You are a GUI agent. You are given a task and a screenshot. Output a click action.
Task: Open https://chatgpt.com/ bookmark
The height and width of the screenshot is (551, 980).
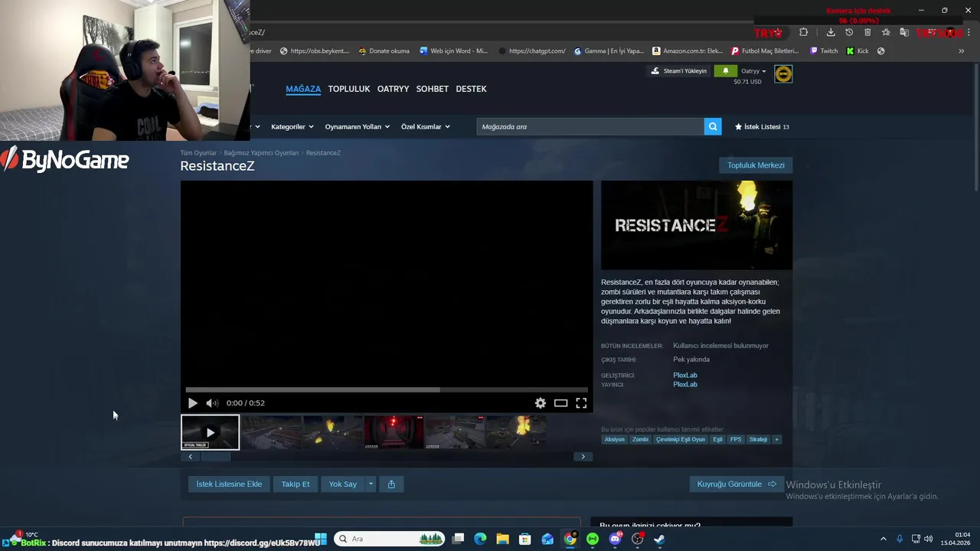(531, 51)
